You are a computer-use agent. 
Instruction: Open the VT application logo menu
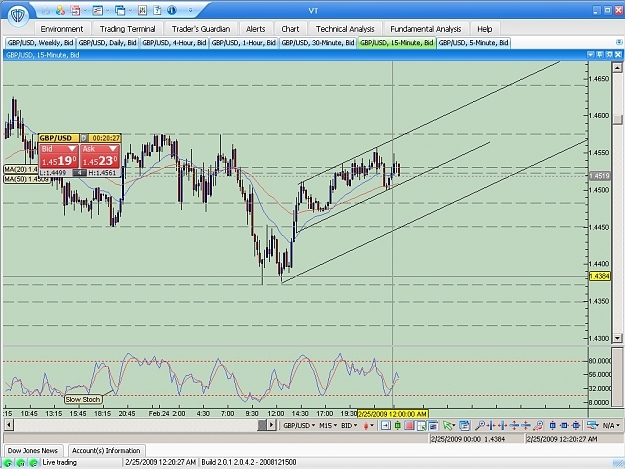click(18, 16)
